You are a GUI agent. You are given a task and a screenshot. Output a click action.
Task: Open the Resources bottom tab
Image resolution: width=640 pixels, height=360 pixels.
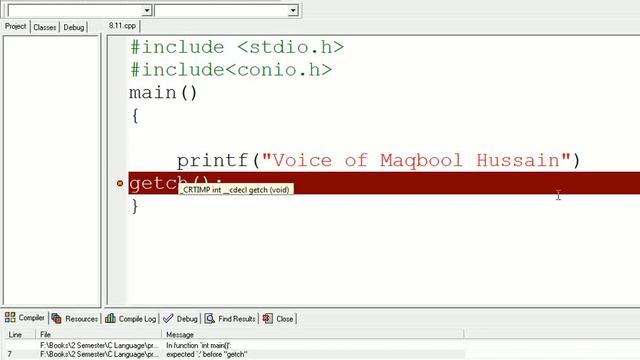pos(75,319)
